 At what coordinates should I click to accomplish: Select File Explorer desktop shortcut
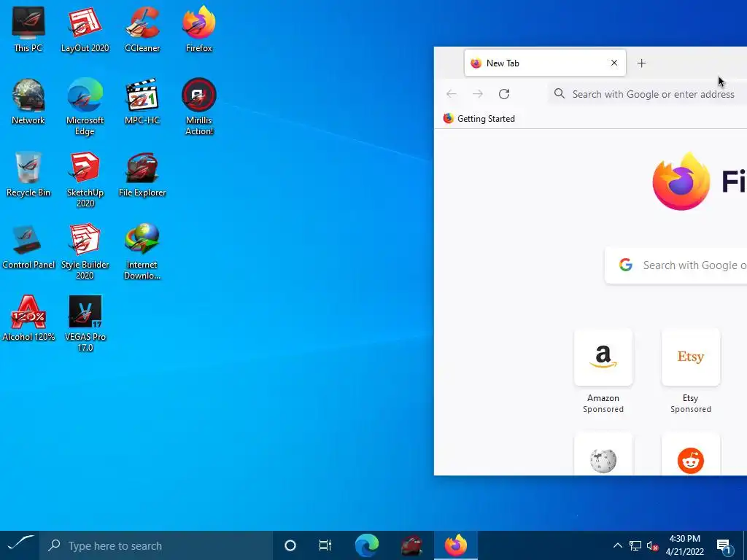pos(142,174)
